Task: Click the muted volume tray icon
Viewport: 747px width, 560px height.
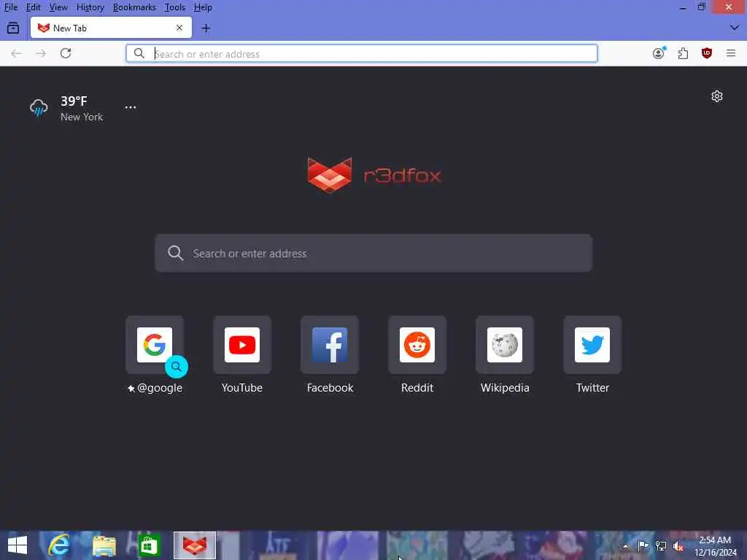Action: (678, 545)
